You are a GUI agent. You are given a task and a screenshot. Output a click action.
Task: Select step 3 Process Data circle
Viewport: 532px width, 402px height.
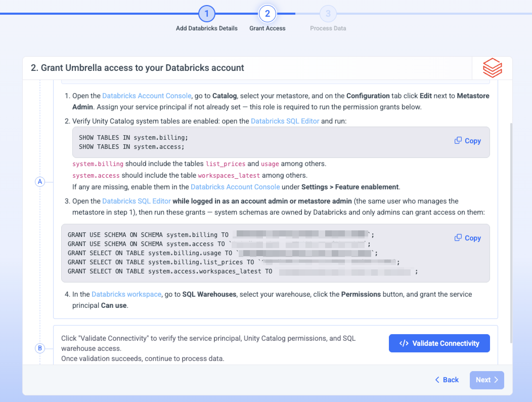point(328,14)
